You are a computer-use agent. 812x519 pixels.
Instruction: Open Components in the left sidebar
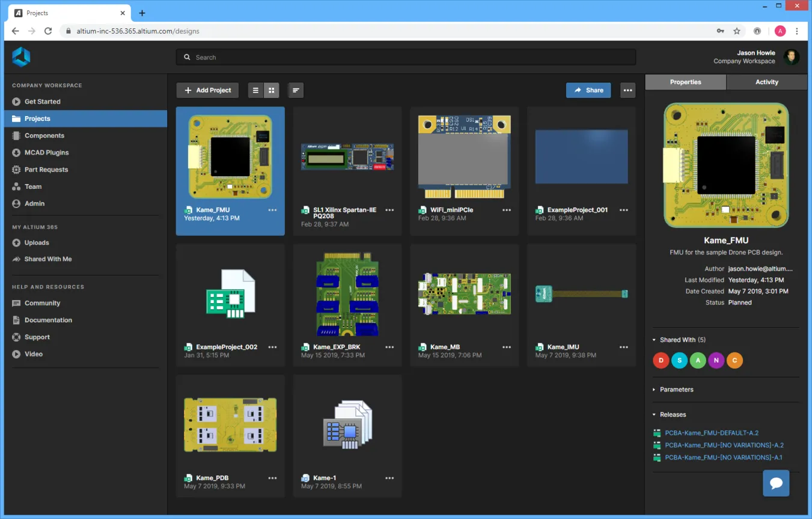44,136
